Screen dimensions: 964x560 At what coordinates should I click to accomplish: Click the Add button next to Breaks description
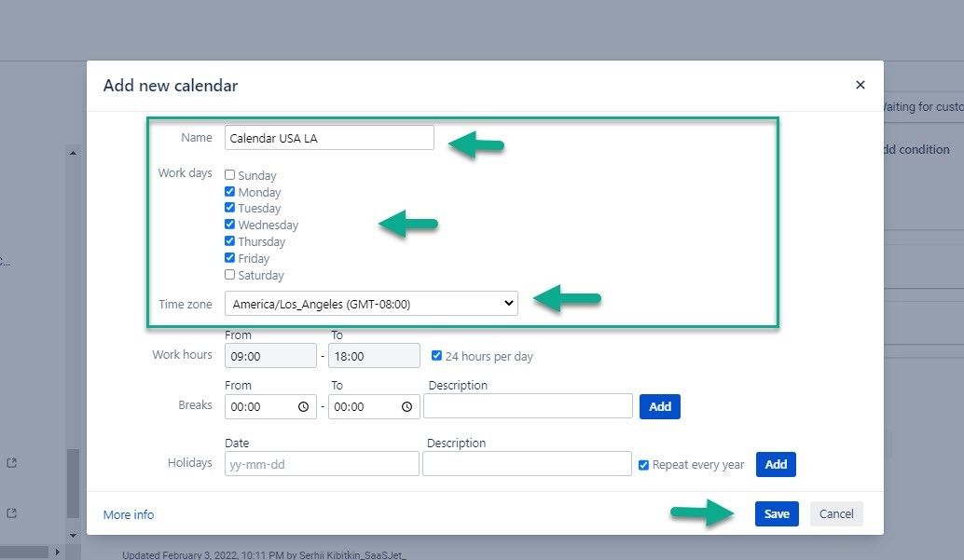(659, 406)
